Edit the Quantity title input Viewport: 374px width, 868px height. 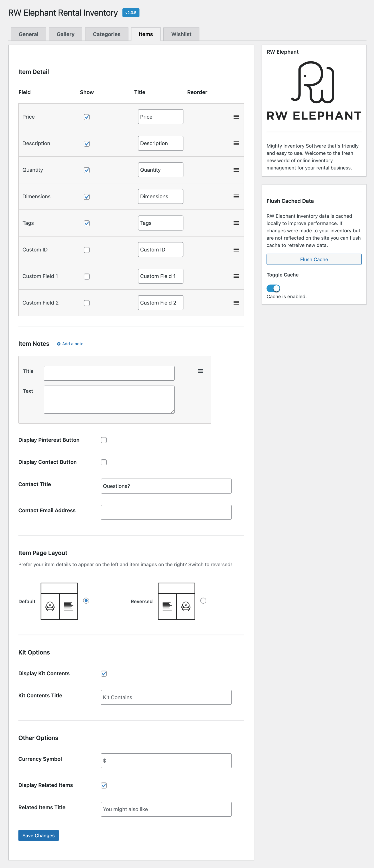161,170
